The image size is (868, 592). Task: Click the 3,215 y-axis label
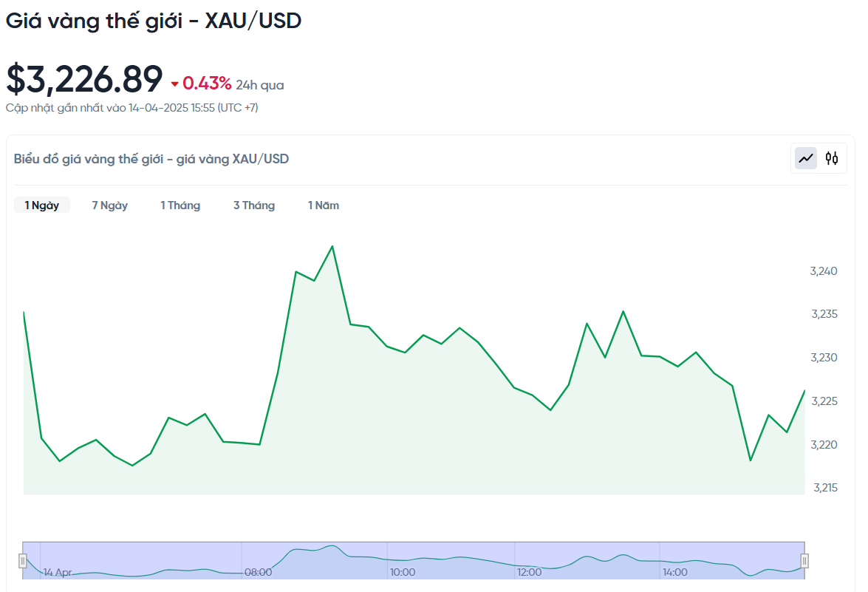pyautogui.click(x=825, y=488)
